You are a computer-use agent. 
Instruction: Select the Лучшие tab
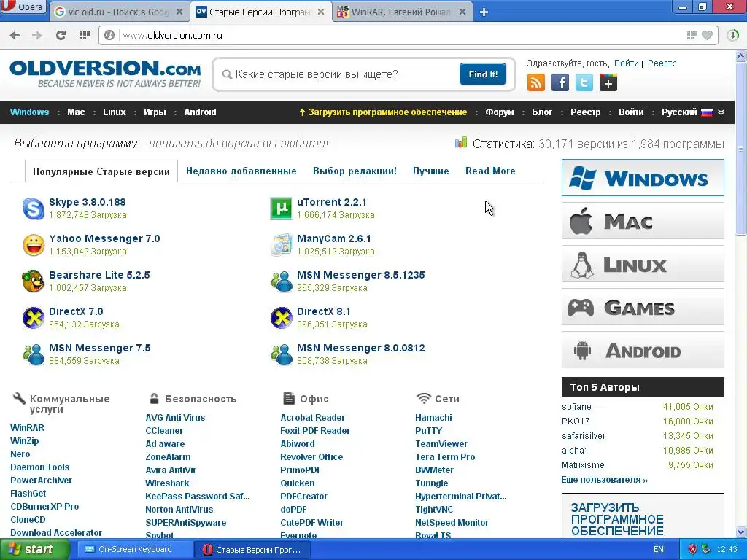(x=430, y=171)
